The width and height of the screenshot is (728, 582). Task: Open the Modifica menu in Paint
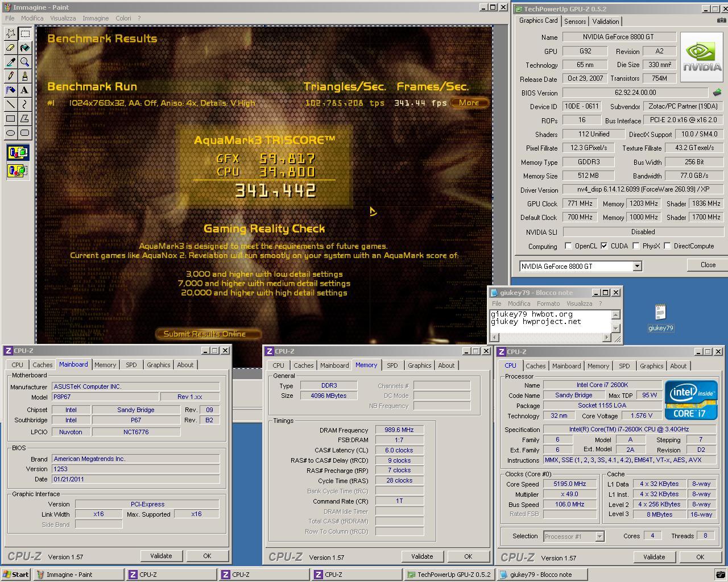tap(32, 18)
